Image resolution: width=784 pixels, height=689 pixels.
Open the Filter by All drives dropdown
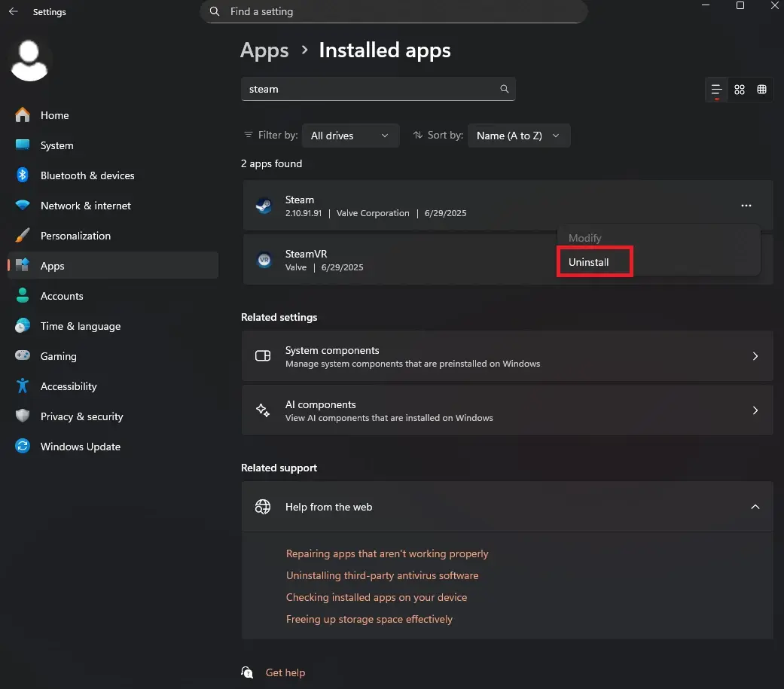click(350, 136)
